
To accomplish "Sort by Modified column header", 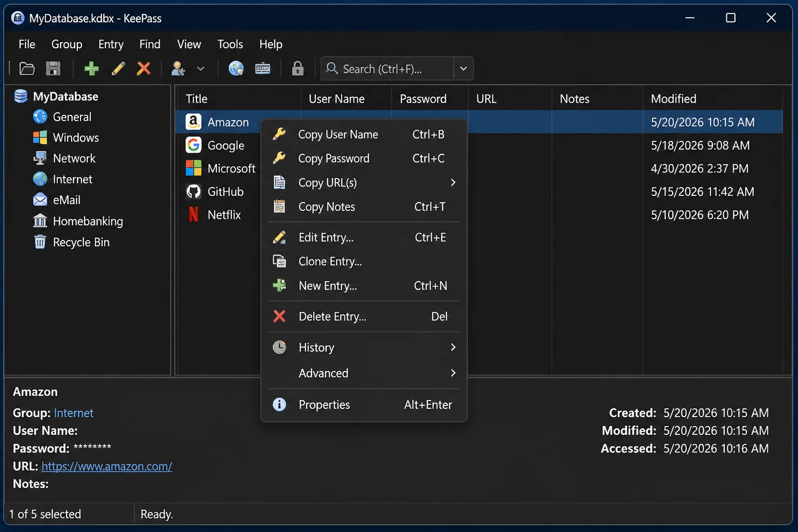I will click(713, 99).
